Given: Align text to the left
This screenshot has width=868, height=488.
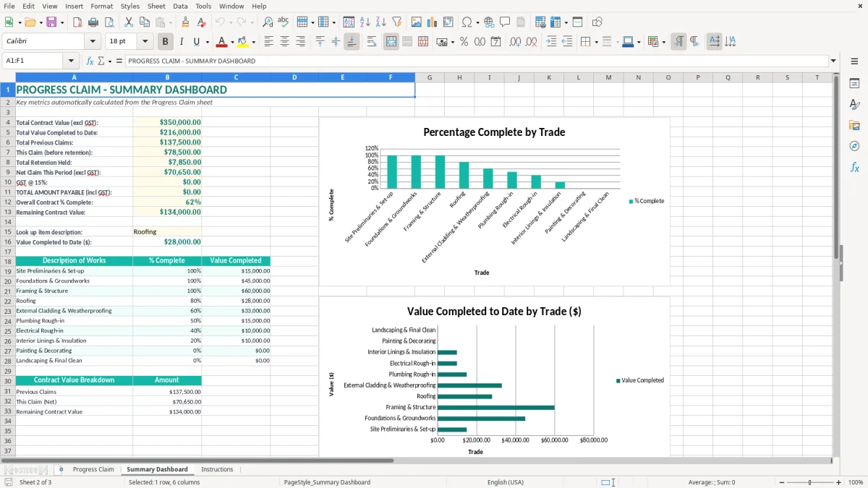Looking at the screenshot, I should click(269, 42).
